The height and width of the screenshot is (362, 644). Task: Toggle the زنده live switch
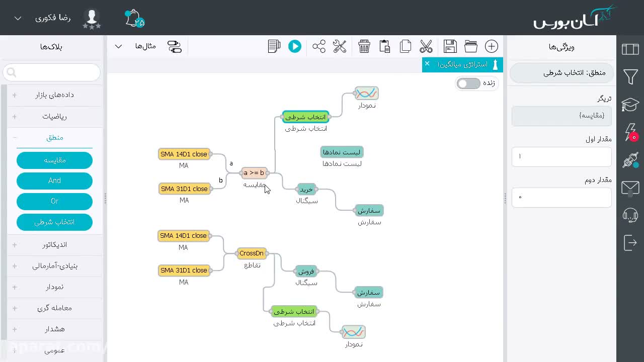coord(469,83)
